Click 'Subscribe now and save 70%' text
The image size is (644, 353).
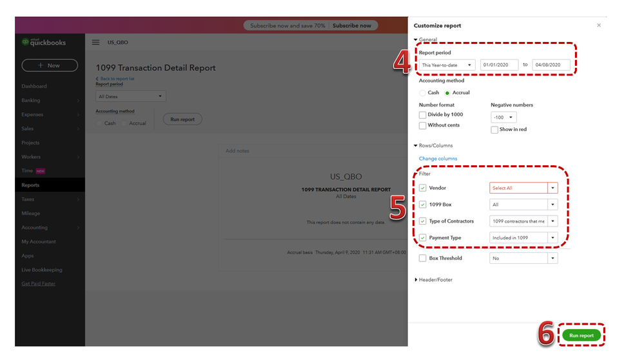pyautogui.click(x=288, y=25)
